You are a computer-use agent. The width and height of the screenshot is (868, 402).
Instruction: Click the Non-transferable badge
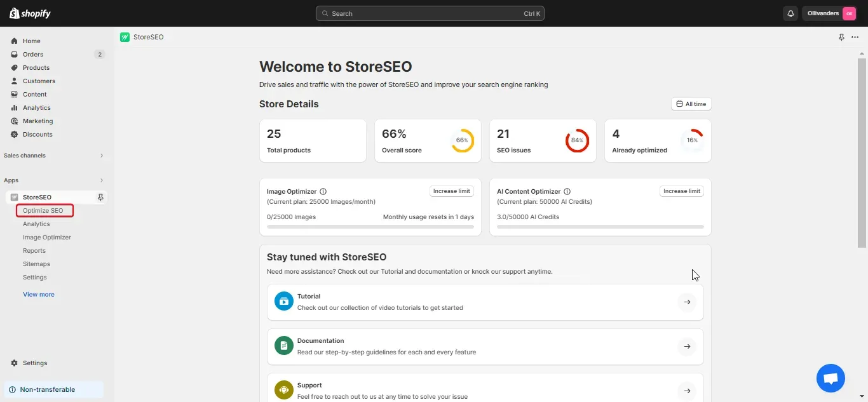54,389
